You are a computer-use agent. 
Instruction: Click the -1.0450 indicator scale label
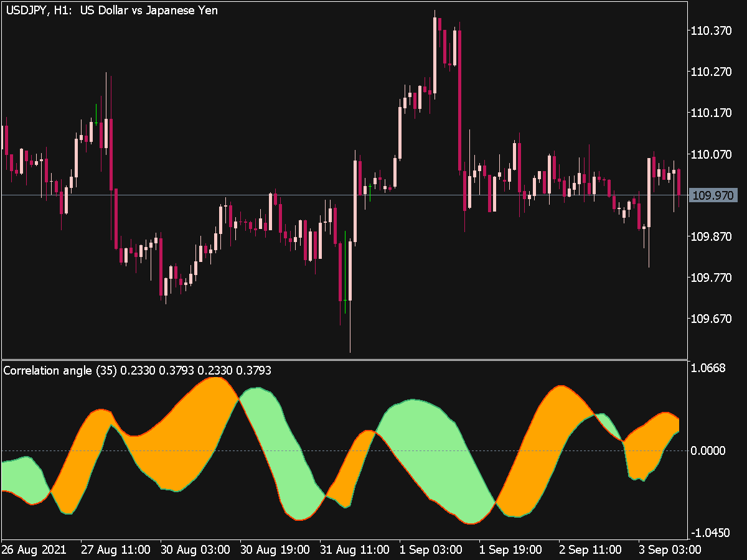click(708, 533)
